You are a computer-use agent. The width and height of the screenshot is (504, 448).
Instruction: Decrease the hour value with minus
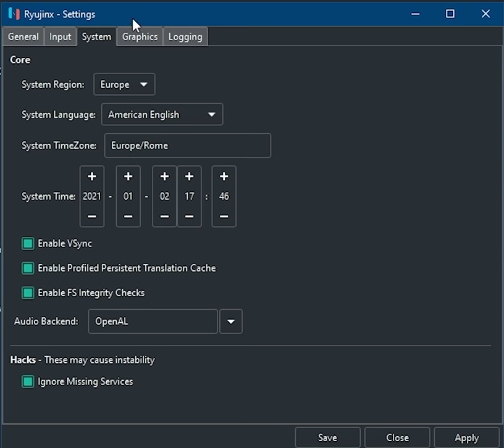pyautogui.click(x=189, y=217)
